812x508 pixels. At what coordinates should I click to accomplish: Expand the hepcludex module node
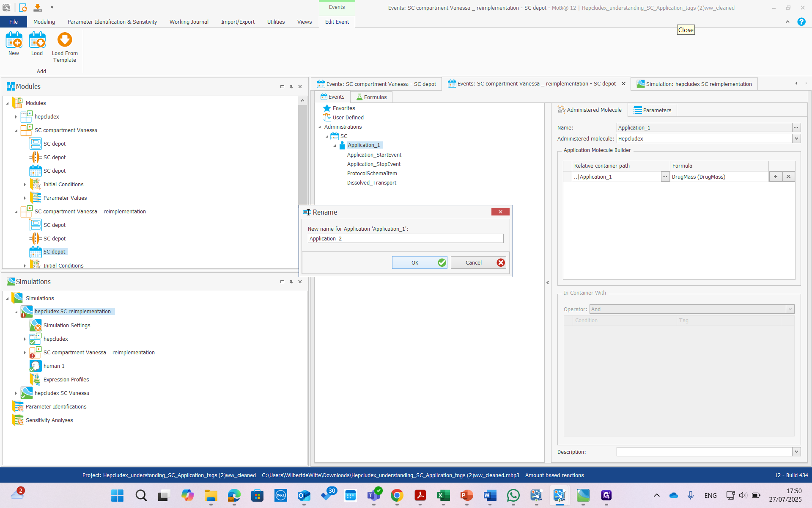pyautogui.click(x=16, y=117)
